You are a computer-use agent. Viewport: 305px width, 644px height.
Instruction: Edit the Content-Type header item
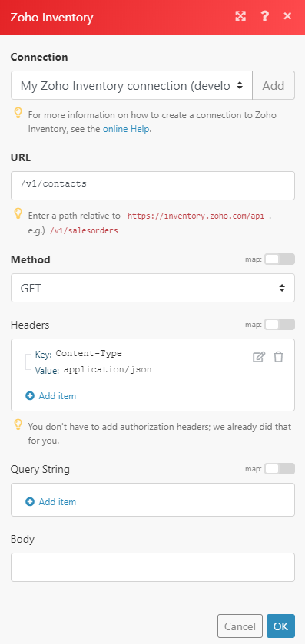259,357
